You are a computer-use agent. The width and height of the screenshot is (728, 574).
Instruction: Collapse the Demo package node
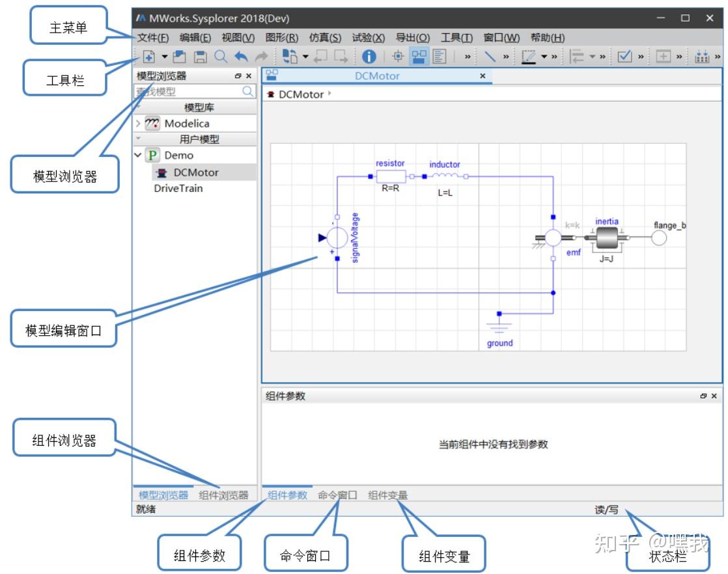tap(138, 155)
